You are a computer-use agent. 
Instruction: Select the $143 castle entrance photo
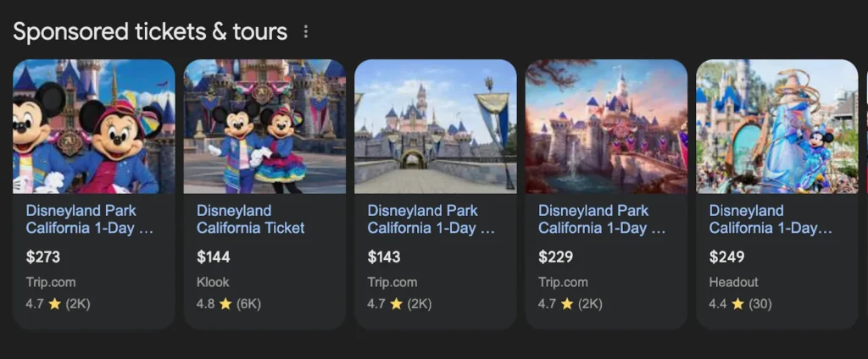(x=435, y=126)
